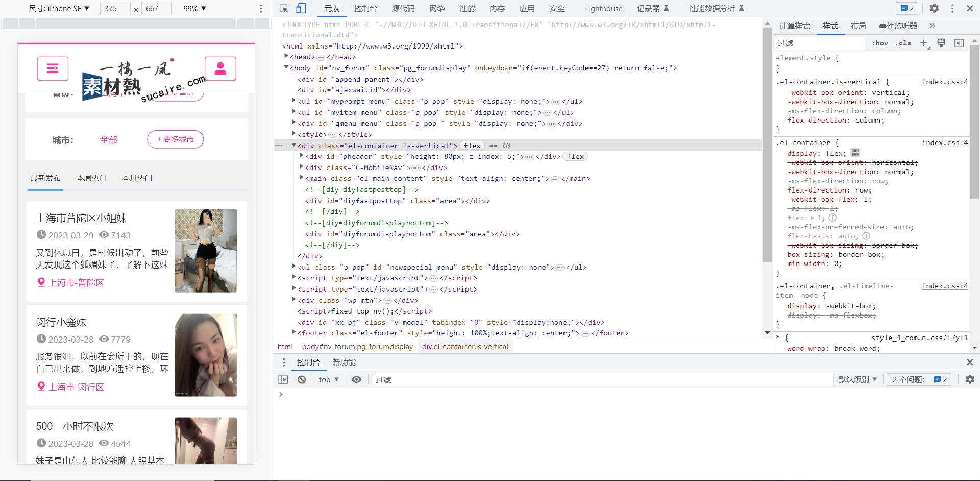Viewport: 980px width, 481px height.
Task: Expand the ul myprompt_menu node
Action: coord(294,101)
